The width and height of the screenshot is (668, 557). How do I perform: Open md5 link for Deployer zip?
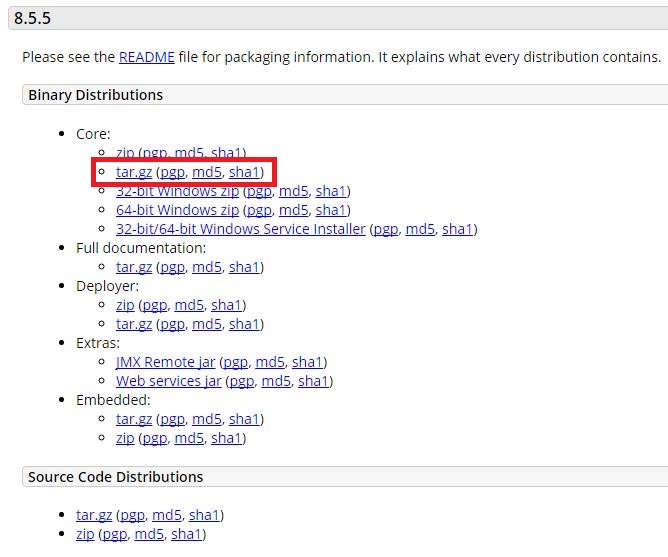point(189,305)
